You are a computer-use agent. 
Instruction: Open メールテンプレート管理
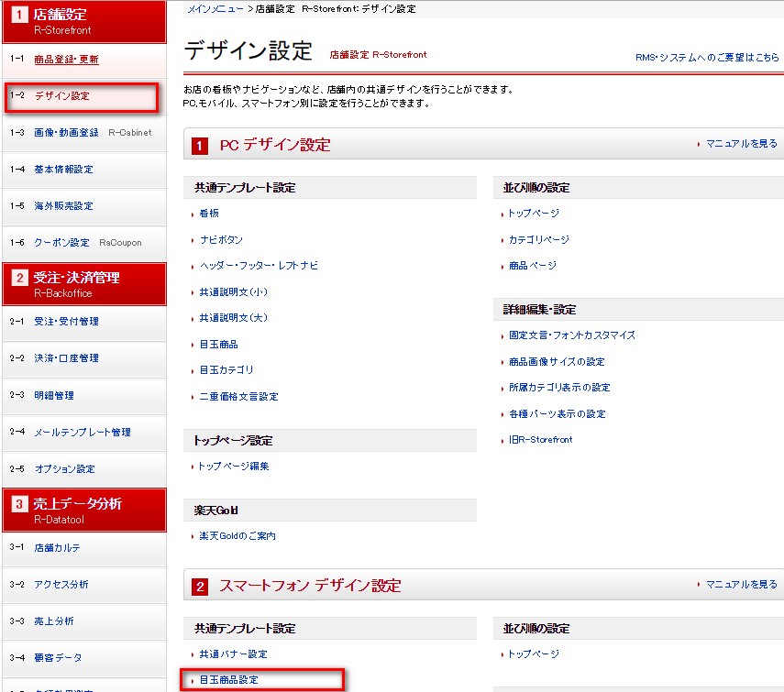point(83,433)
